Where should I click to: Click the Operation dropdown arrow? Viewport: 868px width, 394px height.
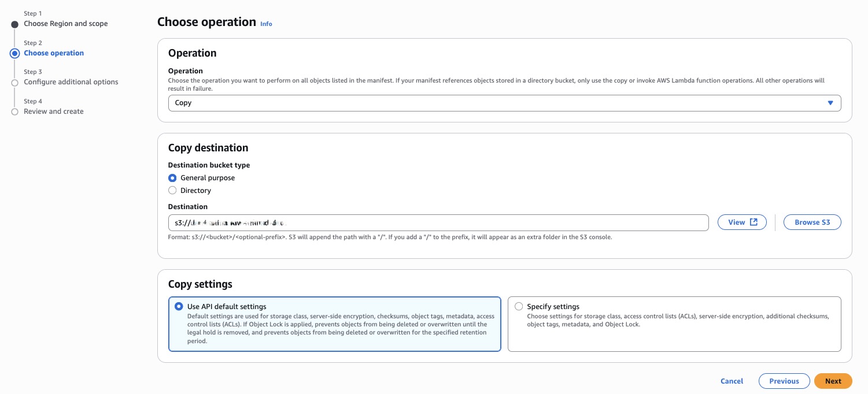tap(830, 103)
